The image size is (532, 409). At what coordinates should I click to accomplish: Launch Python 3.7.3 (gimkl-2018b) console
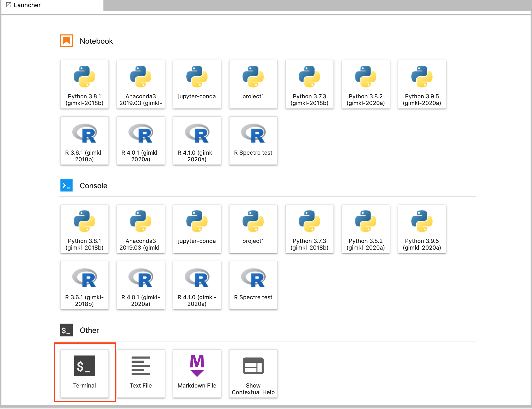coord(309,229)
